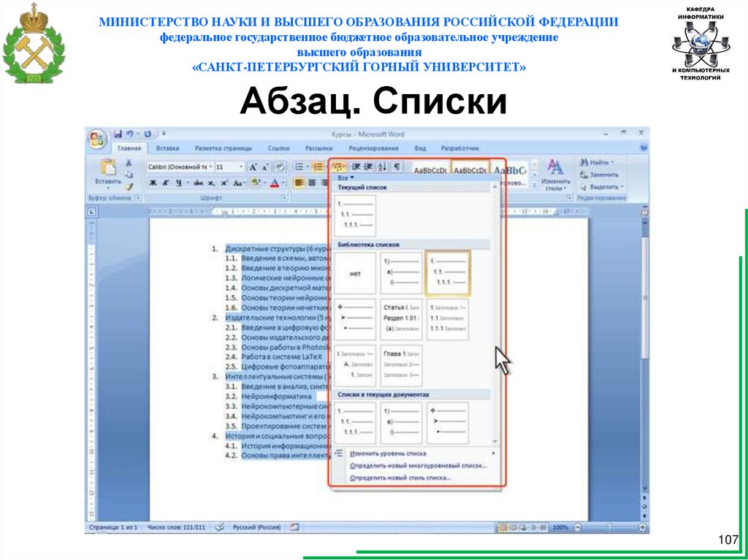The width and height of the screenshot is (748, 560).
Task: Redo action via quick access toolbar
Action: (x=148, y=134)
